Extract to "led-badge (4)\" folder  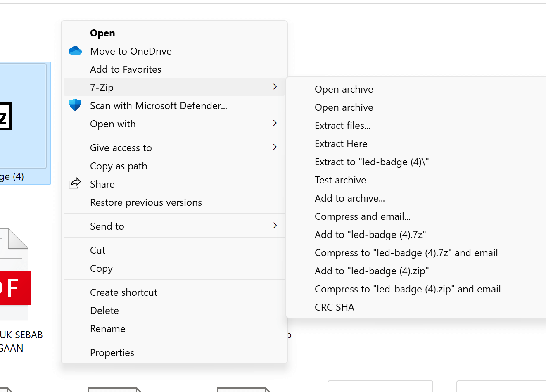point(371,162)
